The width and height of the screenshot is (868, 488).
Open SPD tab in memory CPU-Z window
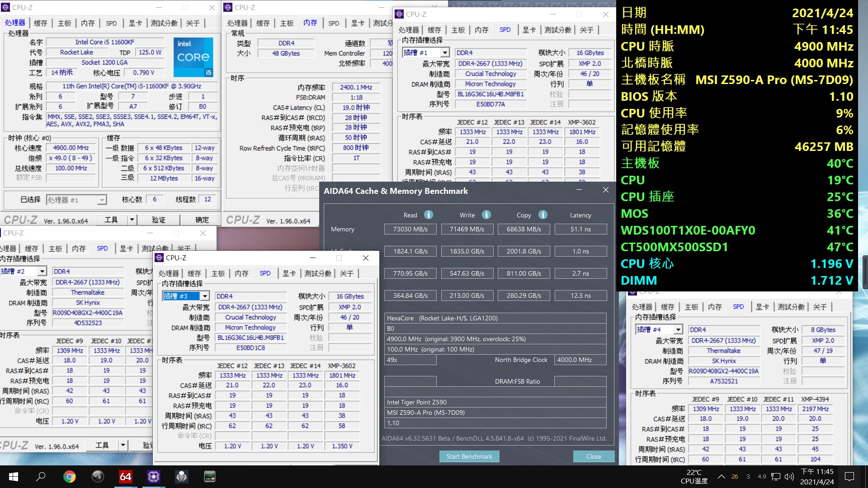[334, 23]
